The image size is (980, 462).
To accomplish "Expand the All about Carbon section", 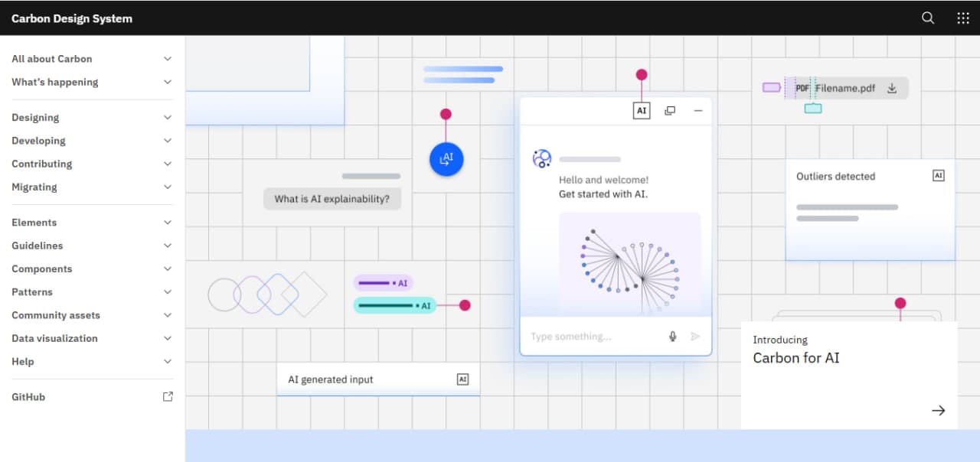I will [x=92, y=59].
